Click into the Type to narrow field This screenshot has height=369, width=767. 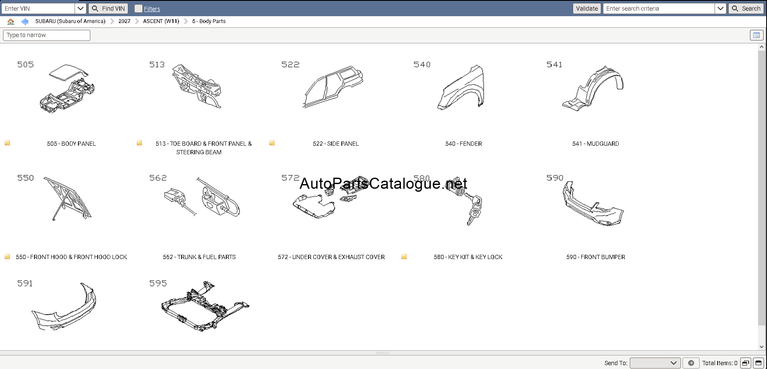(x=47, y=35)
